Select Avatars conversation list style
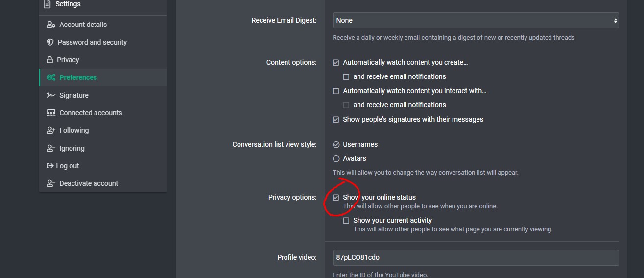The height and width of the screenshot is (278, 644). pos(336,158)
